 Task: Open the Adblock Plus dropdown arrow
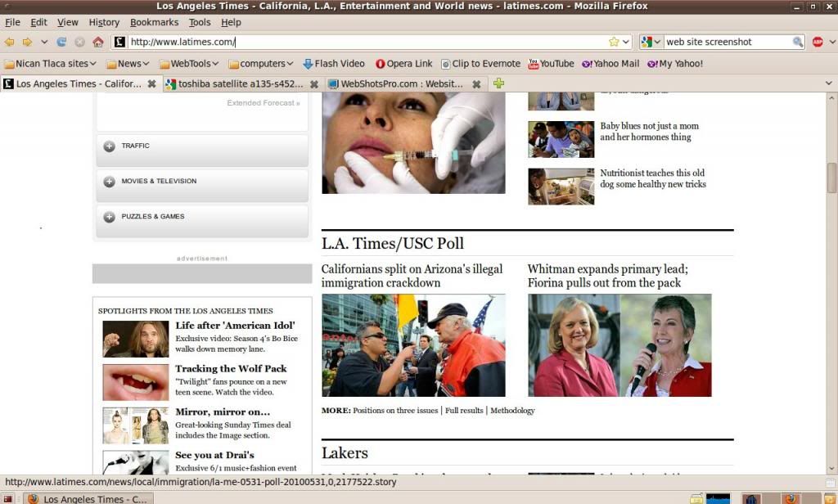click(832, 42)
